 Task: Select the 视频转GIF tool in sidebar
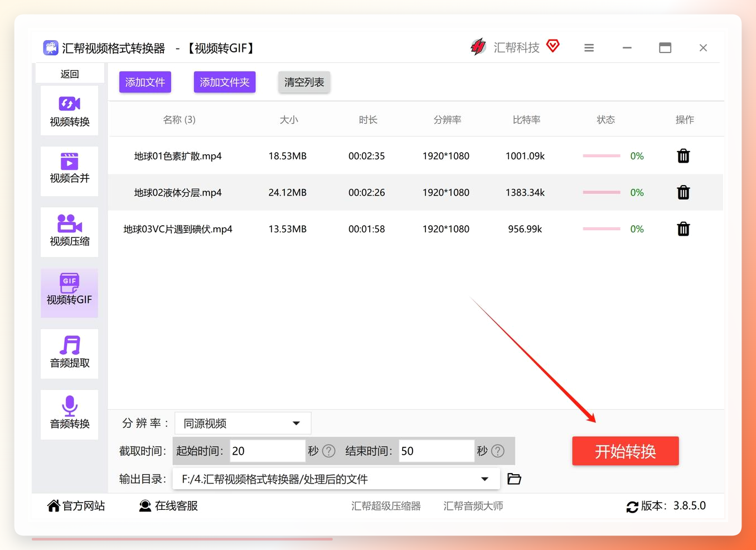tap(69, 293)
